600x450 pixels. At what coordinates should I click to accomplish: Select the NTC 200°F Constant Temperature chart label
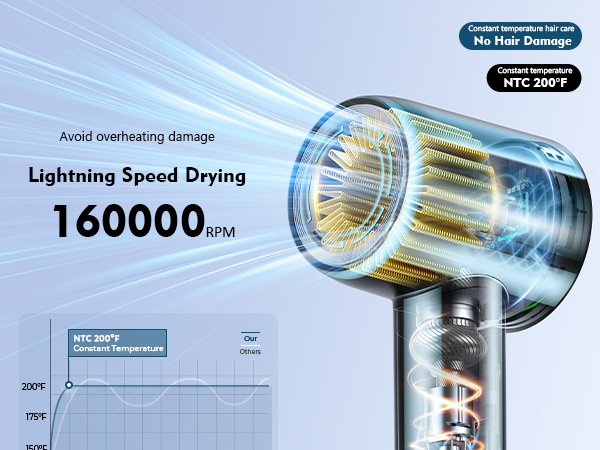click(117, 344)
